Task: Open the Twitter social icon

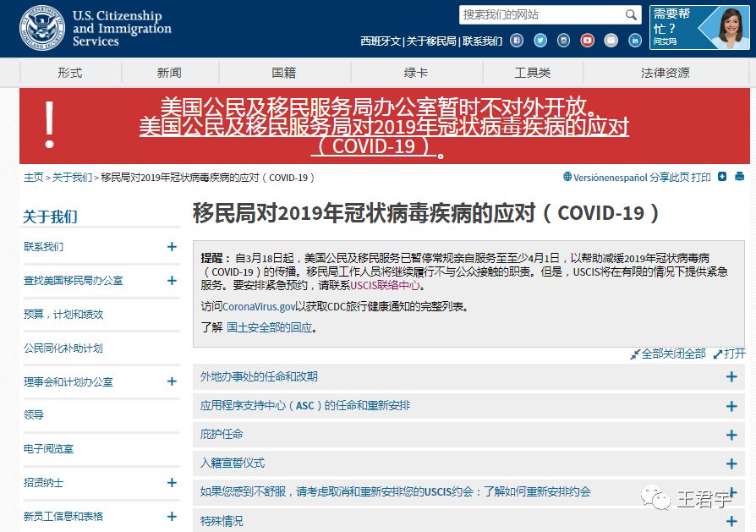Action: 540,41
